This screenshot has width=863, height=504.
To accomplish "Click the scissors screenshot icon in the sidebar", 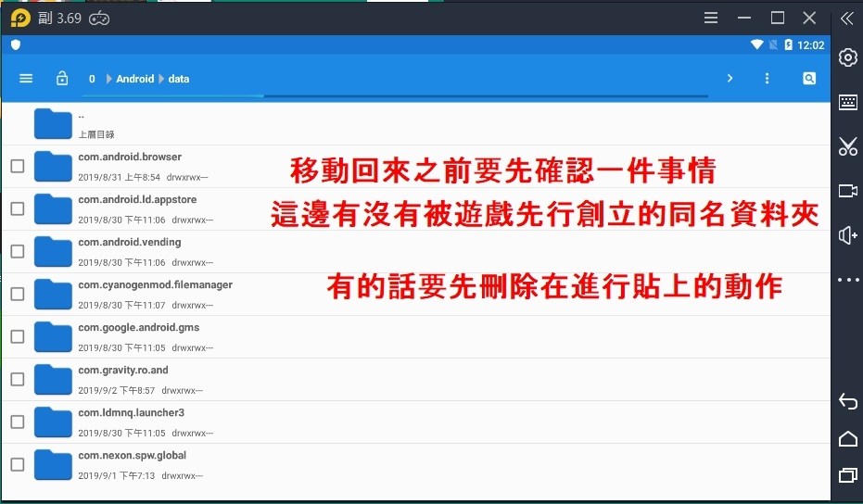I will coord(847,146).
